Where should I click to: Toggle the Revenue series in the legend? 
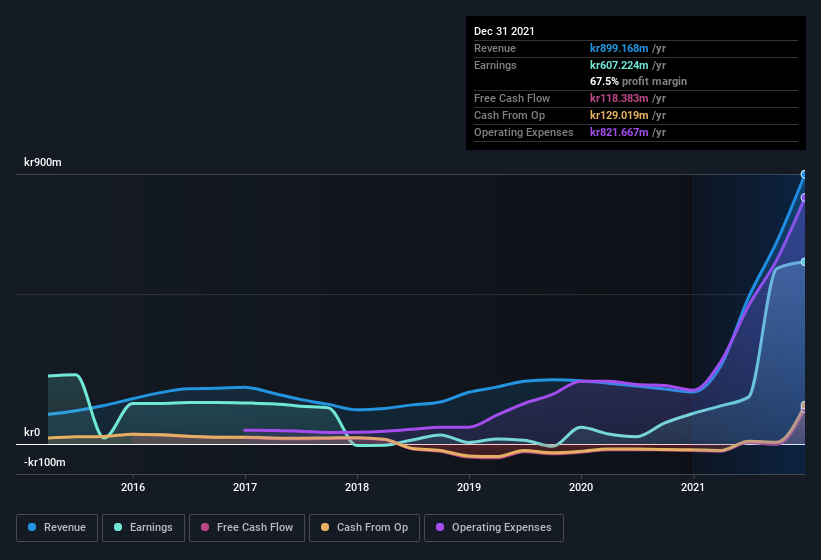click(x=57, y=527)
